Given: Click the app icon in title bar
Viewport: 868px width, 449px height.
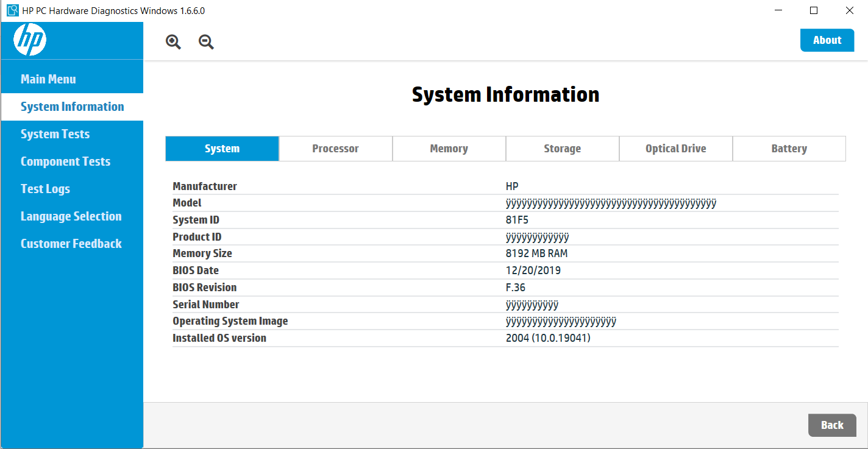Looking at the screenshot, I should tap(12, 10).
